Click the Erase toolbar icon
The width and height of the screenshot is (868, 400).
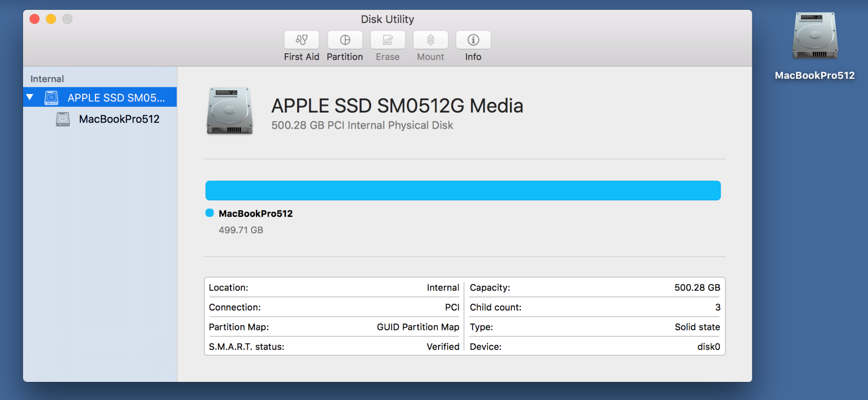pyautogui.click(x=387, y=40)
